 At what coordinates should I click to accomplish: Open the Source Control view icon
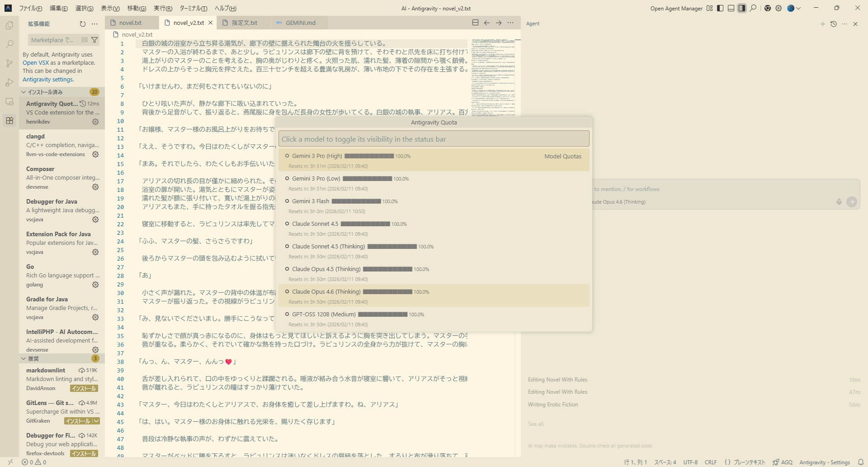(x=9, y=63)
